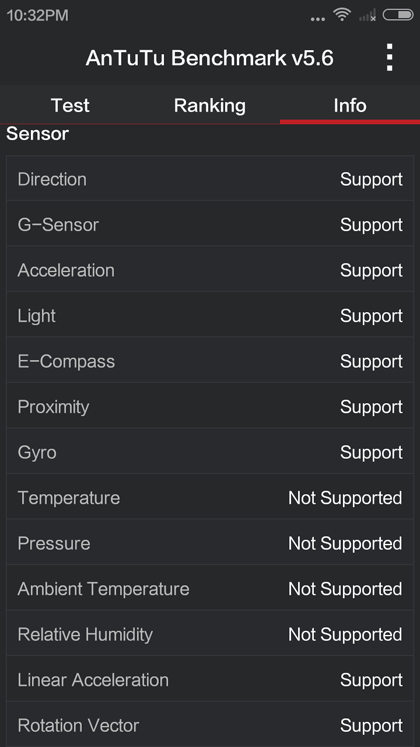Tap the Wi-Fi status icon

(342, 15)
